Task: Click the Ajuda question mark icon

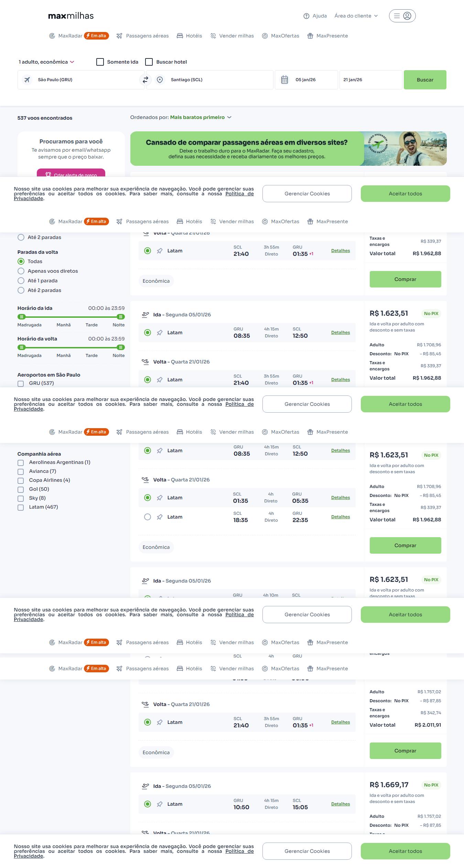Action: tap(306, 16)
